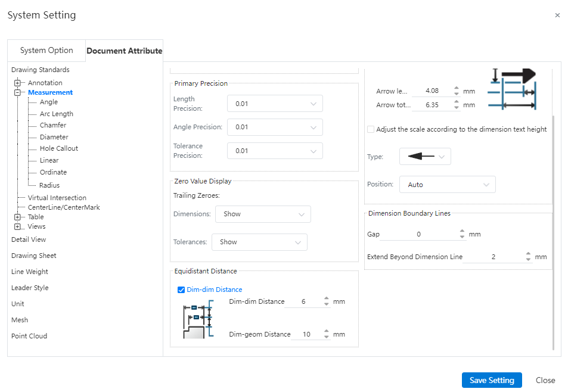Open the arrow Type dropdown

(x=425, y=157)
